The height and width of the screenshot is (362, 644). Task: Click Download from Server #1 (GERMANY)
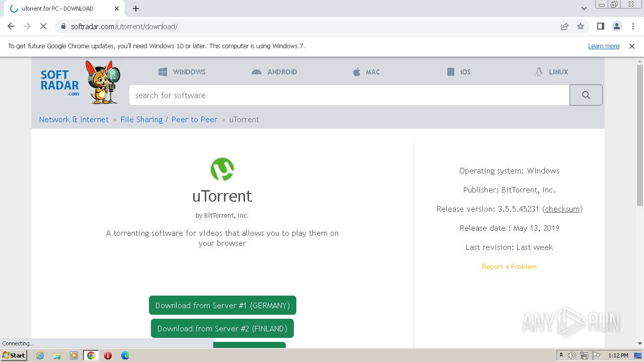coord(222,305)
